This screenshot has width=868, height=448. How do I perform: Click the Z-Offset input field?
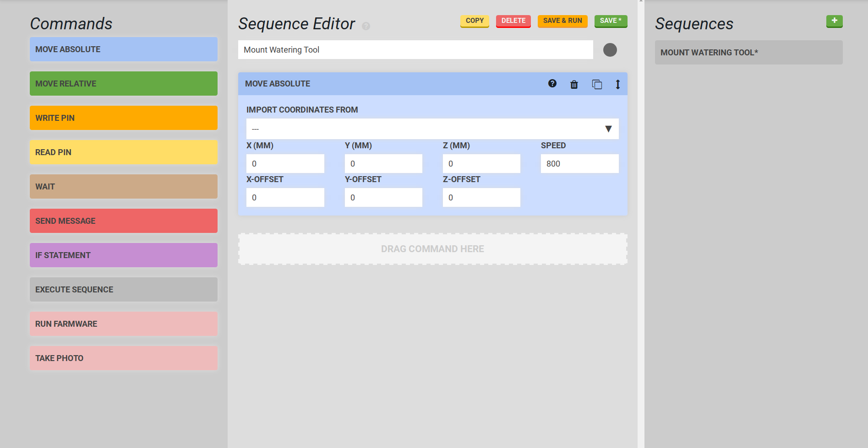pos(481,198)
